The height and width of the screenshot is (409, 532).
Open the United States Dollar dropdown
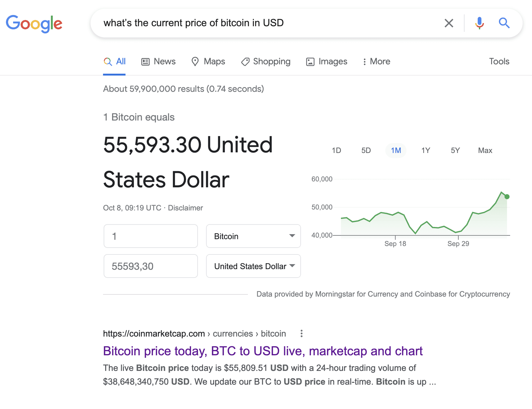point(253,266)
